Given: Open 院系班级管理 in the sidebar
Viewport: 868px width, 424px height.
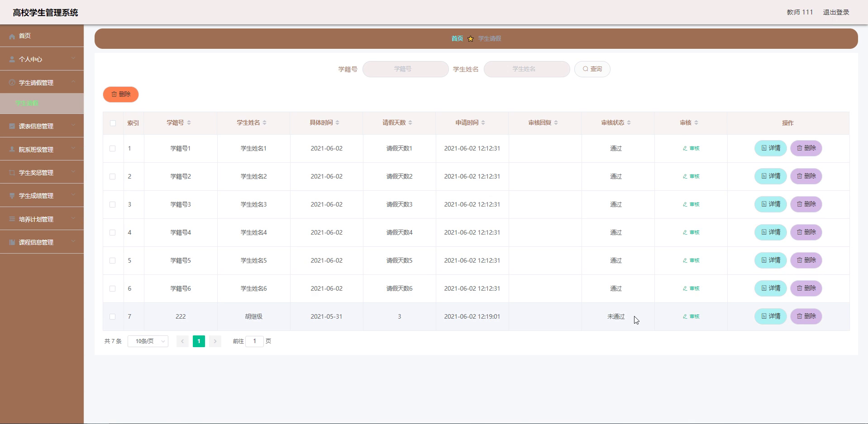Looking at the screenshot, I should 42,150.
